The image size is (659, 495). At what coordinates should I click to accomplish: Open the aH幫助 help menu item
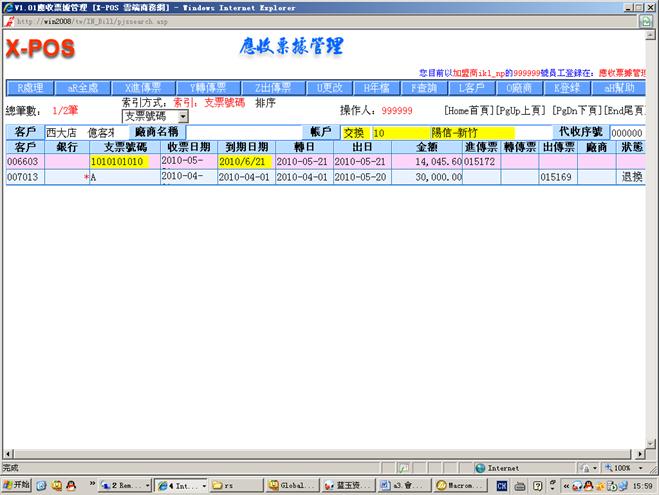pyautogui.click(x=618, y=88)
